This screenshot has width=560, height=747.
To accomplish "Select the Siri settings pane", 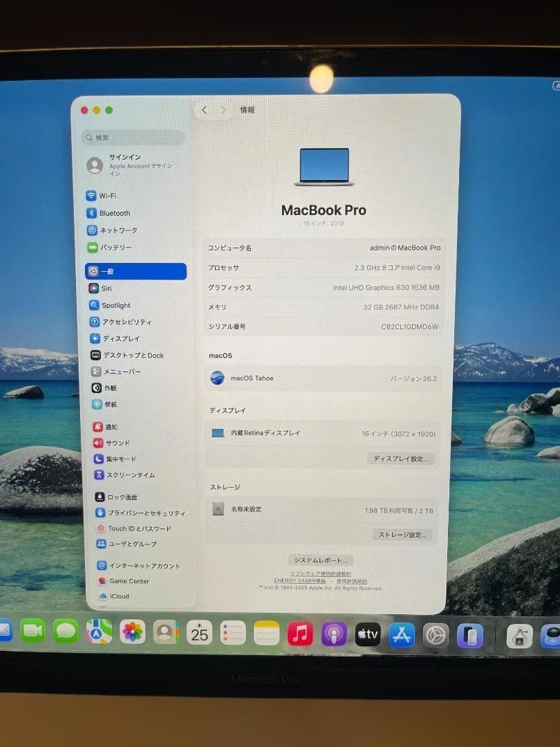I will 104,288.
